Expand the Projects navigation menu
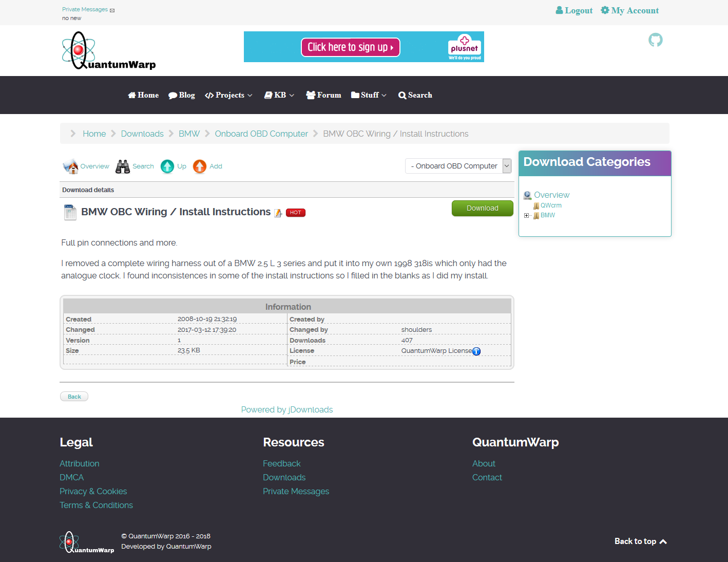 (x=228, y=95)
